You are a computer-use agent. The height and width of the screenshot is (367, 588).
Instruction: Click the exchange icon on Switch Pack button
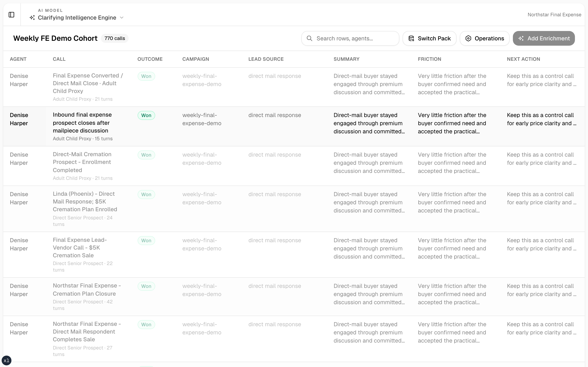coord(412,38)
